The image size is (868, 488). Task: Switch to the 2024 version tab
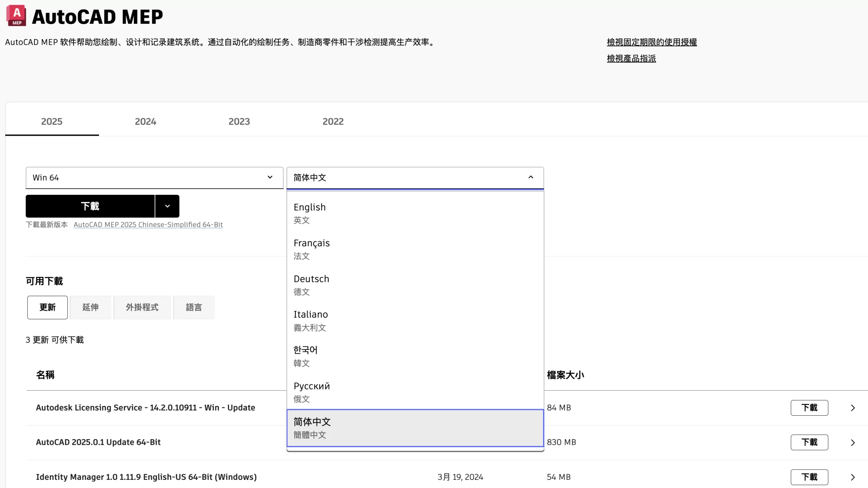[145, 121]
